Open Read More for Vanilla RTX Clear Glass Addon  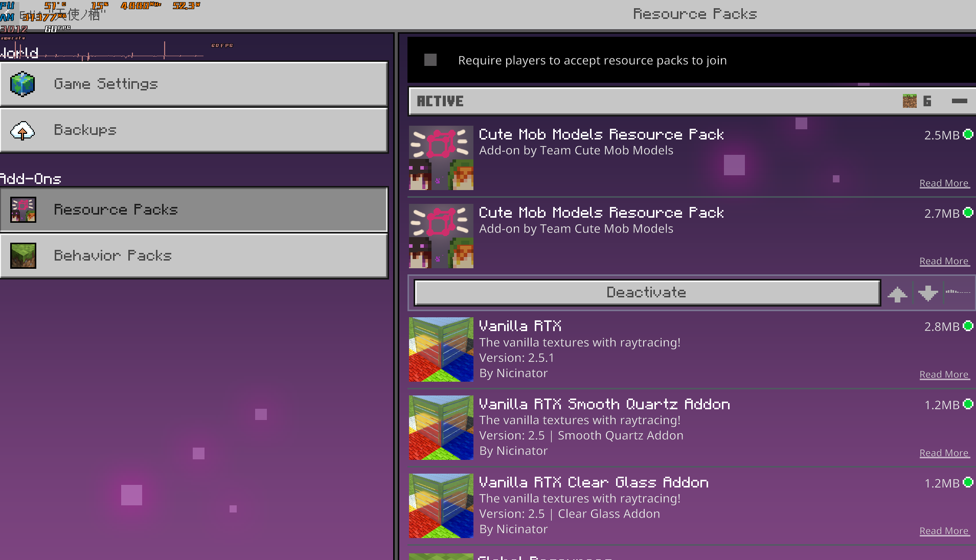[944, 531]
